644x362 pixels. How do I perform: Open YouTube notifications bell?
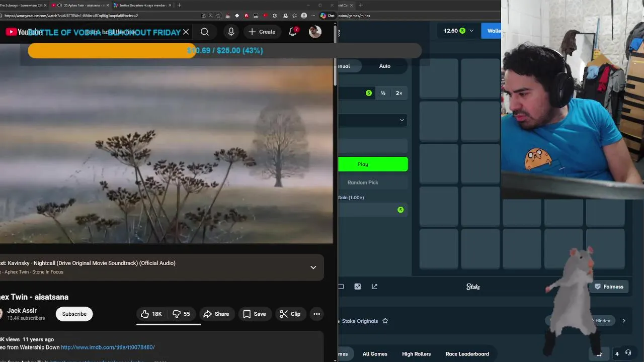(293, 32)
